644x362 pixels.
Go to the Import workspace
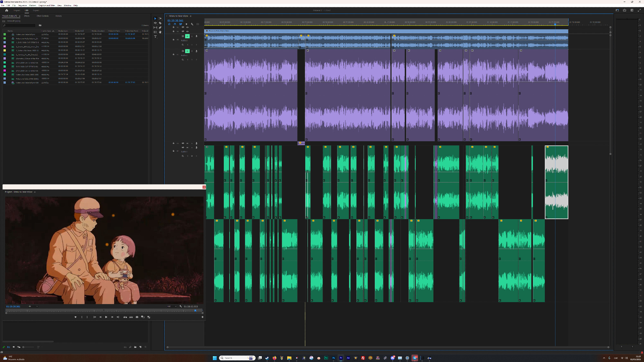pyautogui.click(x=17, y=10)
